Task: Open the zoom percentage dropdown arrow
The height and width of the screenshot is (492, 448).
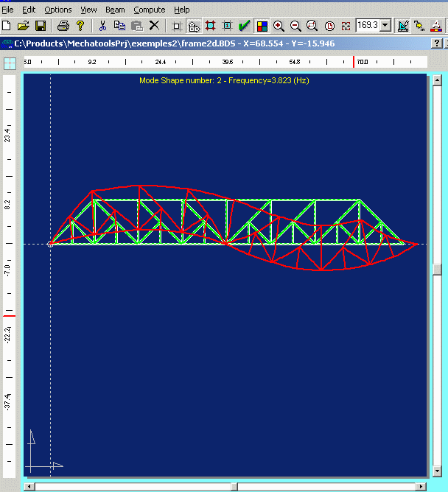Action: [x=385, y=25]
